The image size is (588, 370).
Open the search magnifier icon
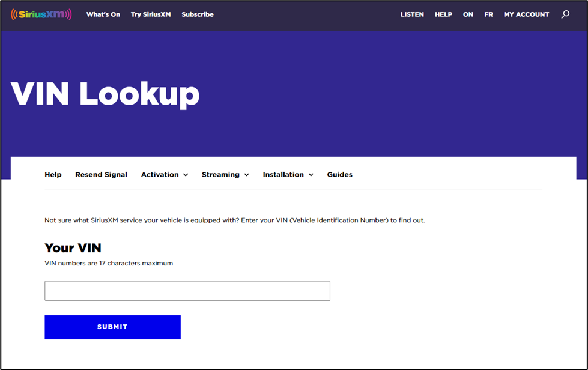pyautogui.click(x=565, y=14)
